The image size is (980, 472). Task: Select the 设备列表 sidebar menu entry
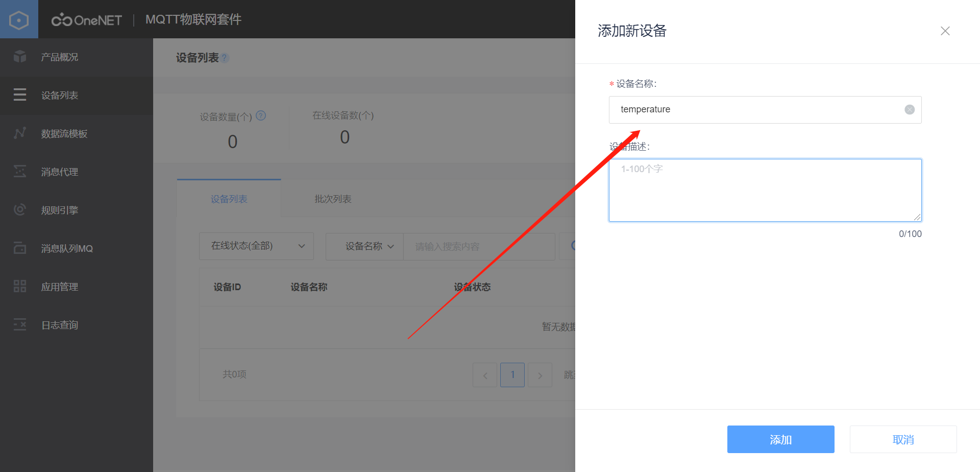click(59, 95)
